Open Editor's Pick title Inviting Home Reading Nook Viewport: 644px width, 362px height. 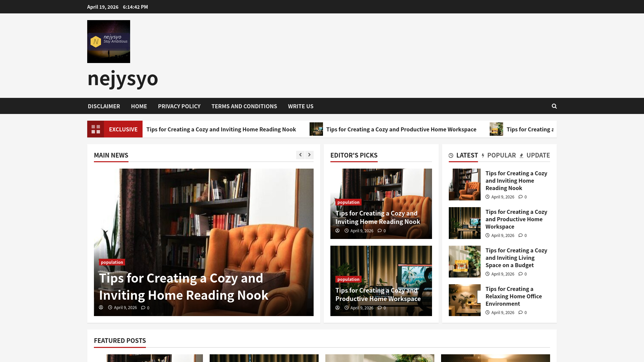378,217
